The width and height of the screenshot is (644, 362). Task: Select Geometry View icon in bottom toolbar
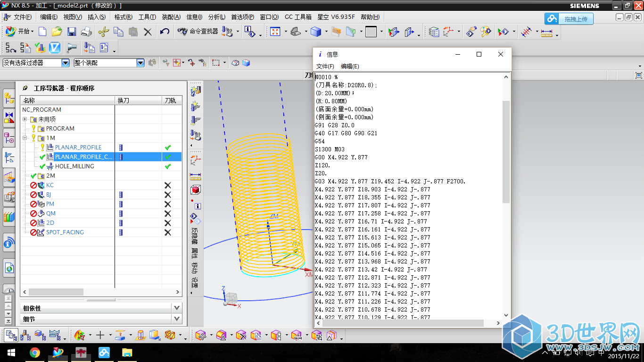(x=40, y=335)
